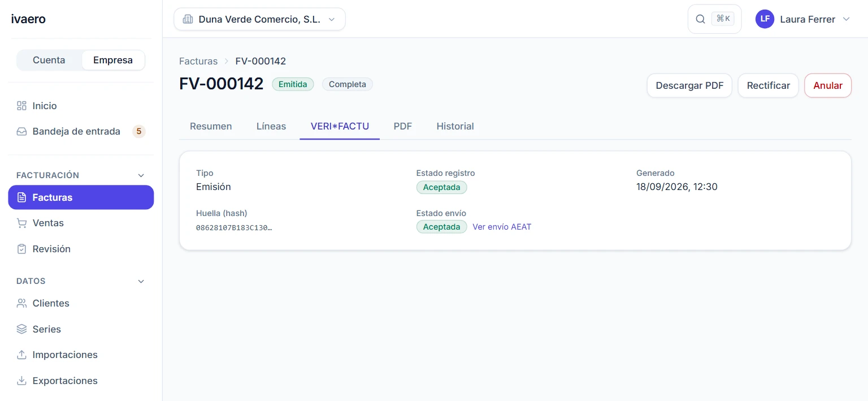Click the truncated hash value 08628107B183C130…
This screenshot has width=868, height=401.
[234, 227]
